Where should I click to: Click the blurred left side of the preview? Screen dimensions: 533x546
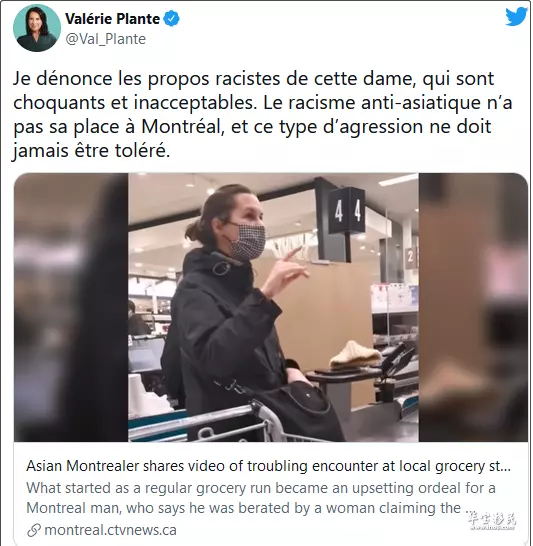coord(71,307)
